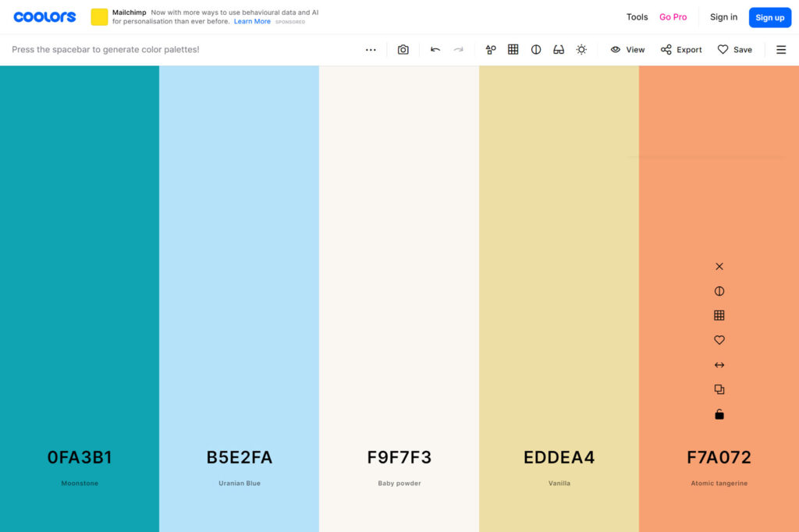Open the color blindness simulator glasses icon
Screen dimensions: 799x532
point(559,49)
